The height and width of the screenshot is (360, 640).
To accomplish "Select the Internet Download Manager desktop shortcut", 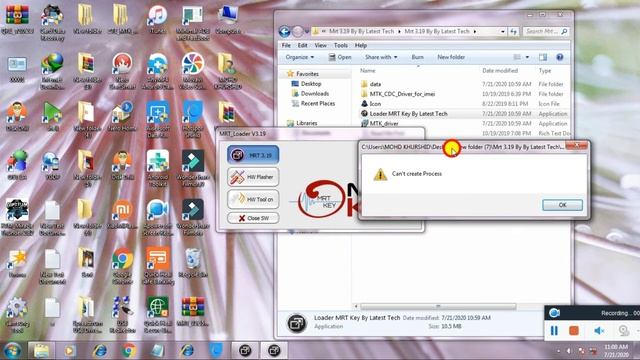I will [52, 71].
